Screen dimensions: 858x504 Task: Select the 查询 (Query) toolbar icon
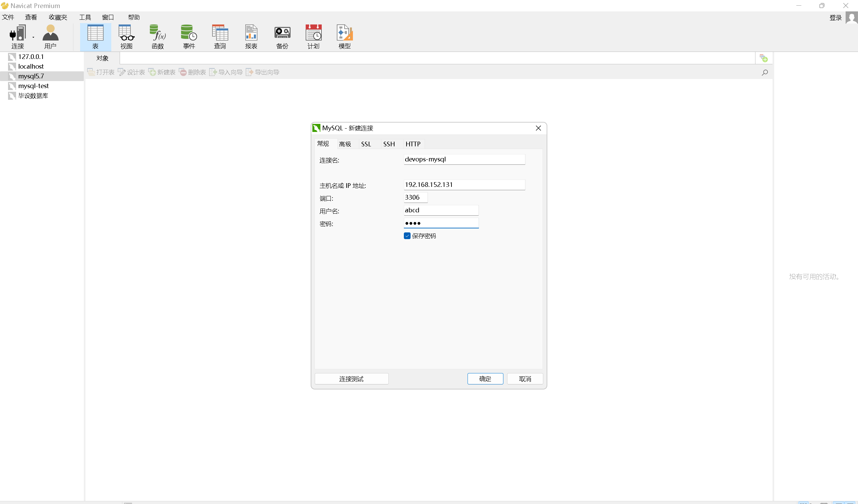pos(220,37)
